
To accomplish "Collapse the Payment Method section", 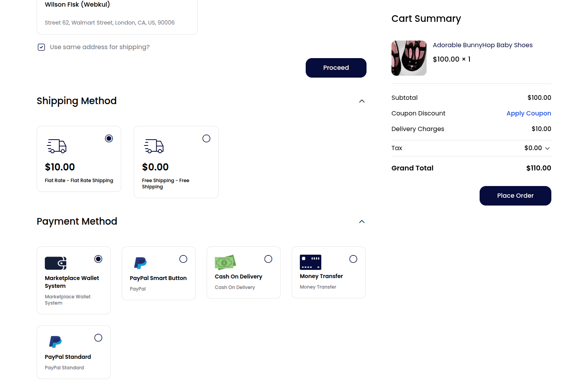I will tap(362, 221).
